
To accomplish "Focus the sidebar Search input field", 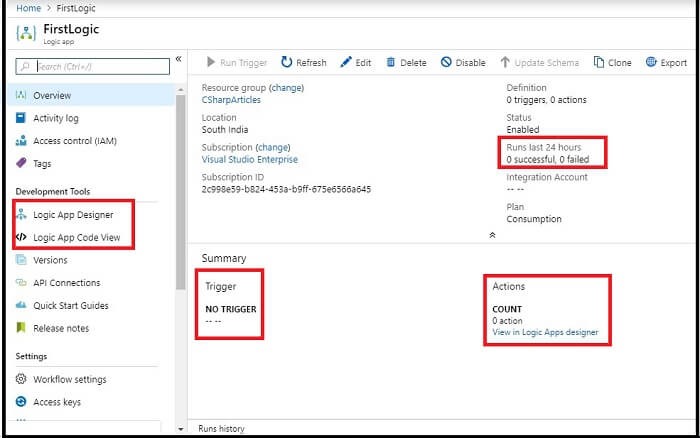I will pyautogui.click(x=93, y=67).
